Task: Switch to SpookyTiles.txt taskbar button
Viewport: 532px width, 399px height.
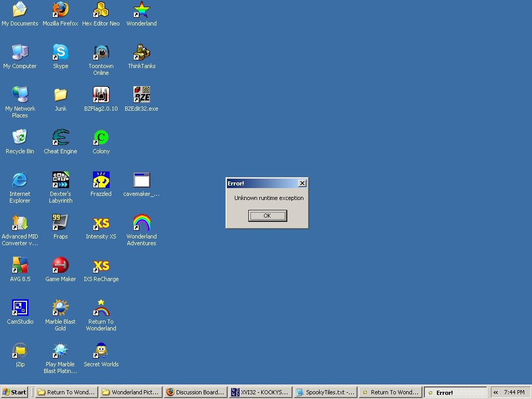Action: (326, 392)
